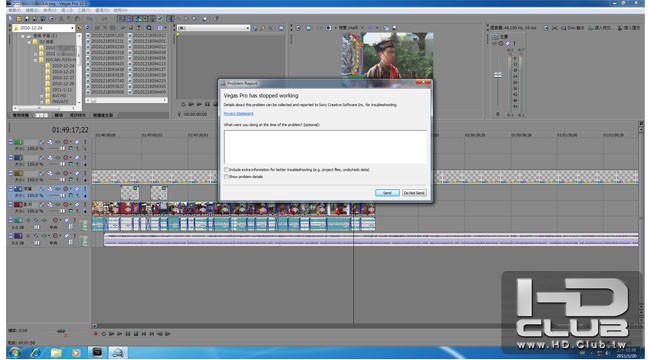The image size is (648, 360).
Task: Open Windows Media Player from taskbar
Action: click(76, 353)
